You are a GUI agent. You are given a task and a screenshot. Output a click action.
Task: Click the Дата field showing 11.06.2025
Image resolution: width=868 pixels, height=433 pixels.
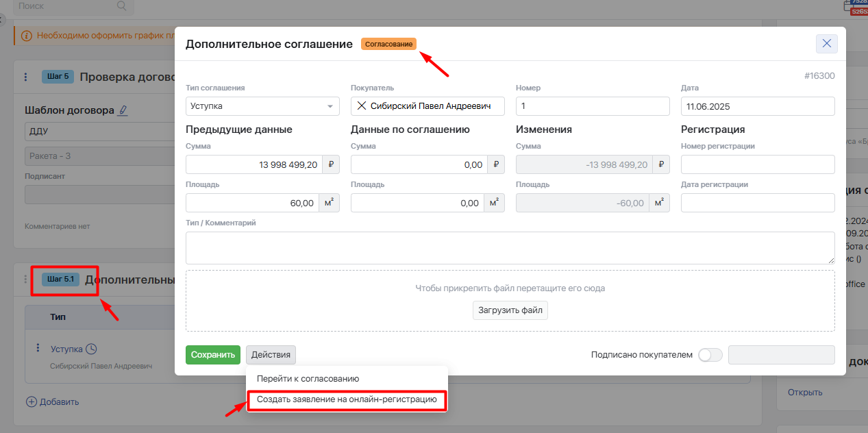pos(757,106)
